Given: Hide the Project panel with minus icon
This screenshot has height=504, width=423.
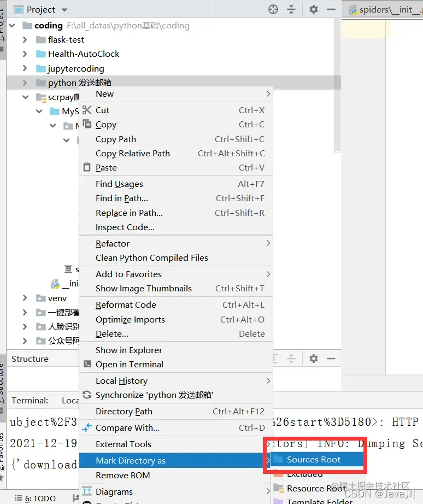Looking at the screenshot, I should coord(331,10).
